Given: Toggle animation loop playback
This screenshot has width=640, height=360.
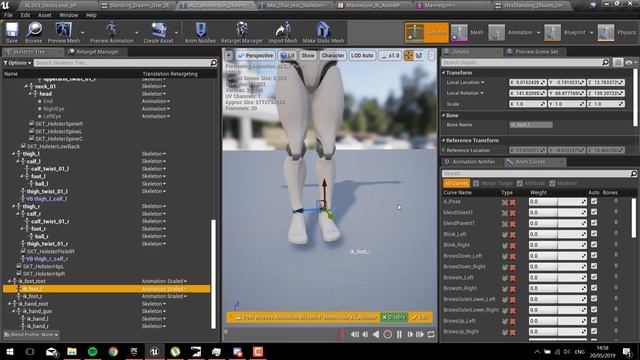Looking at the screenshot, I should (x=431, y=335).
